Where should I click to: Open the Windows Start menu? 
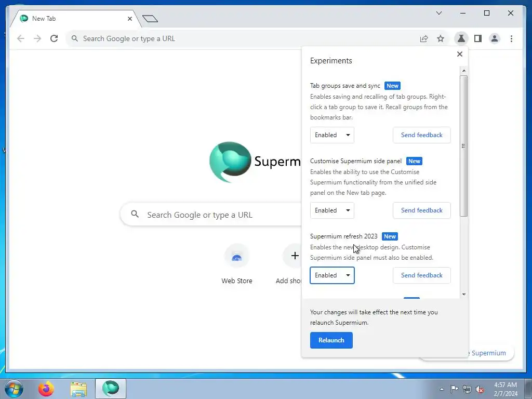tap(14, 389)
